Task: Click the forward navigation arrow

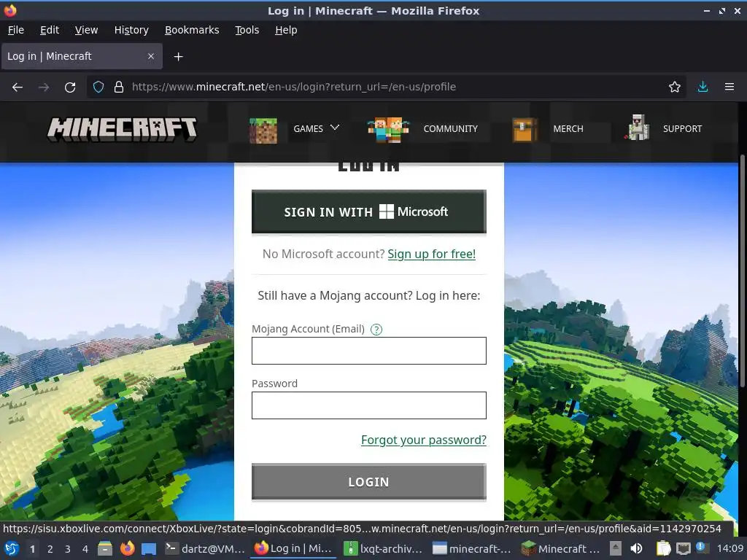Action: [x=44, y=87]
